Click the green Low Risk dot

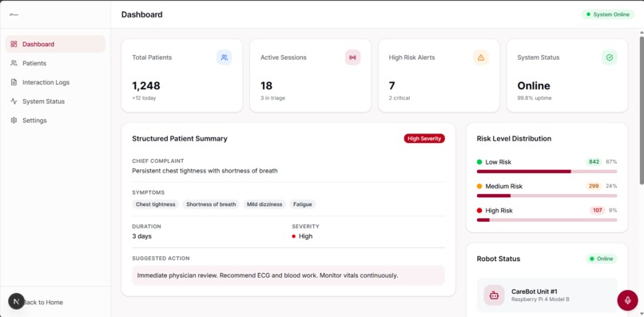point(479,162)
